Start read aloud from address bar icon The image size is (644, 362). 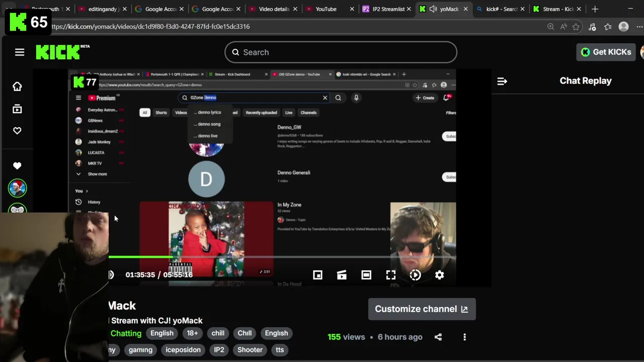click(x=563, y=27)
